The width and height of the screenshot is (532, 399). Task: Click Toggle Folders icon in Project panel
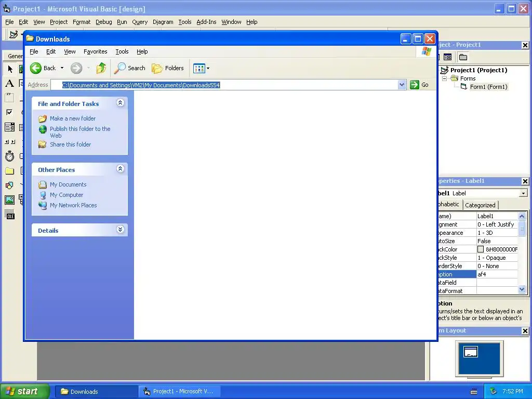pos(463,57)
